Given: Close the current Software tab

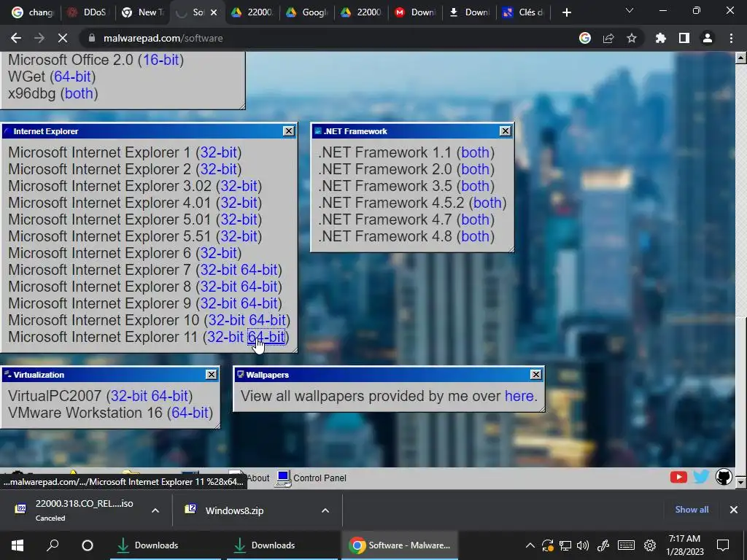Looking at the screenshot, I should pyautogui.click(x=214, y=12).
